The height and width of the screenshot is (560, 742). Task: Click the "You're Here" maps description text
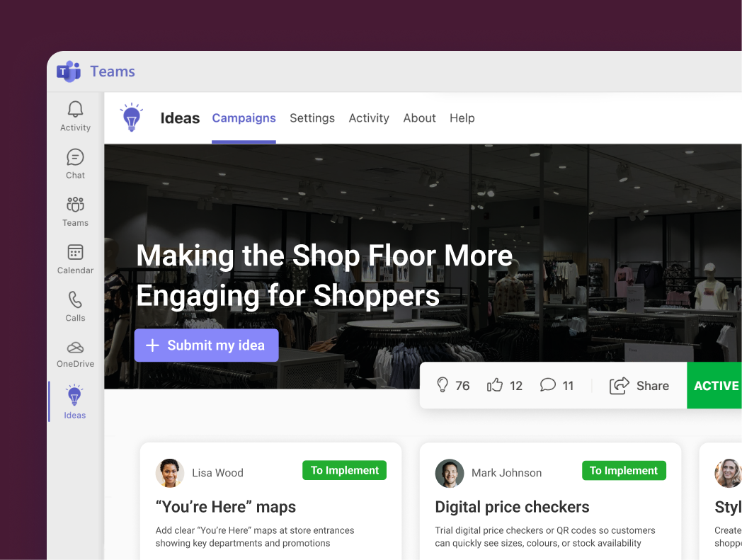[x=255, y=537]
